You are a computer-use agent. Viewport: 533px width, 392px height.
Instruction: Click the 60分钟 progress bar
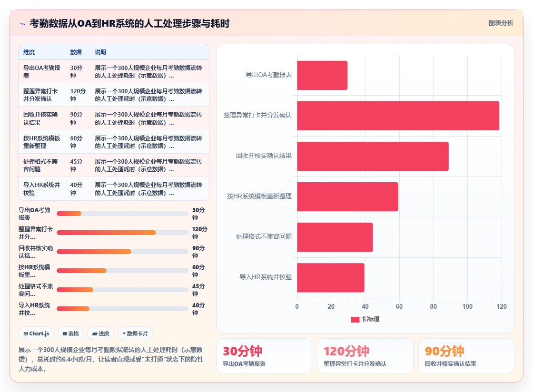[122, 271]
